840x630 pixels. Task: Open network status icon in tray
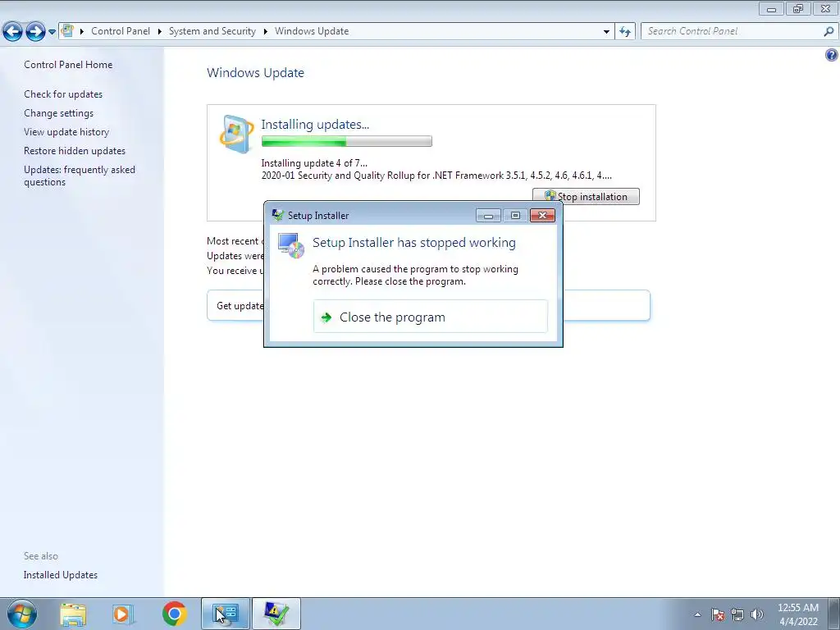coord(737,614)
